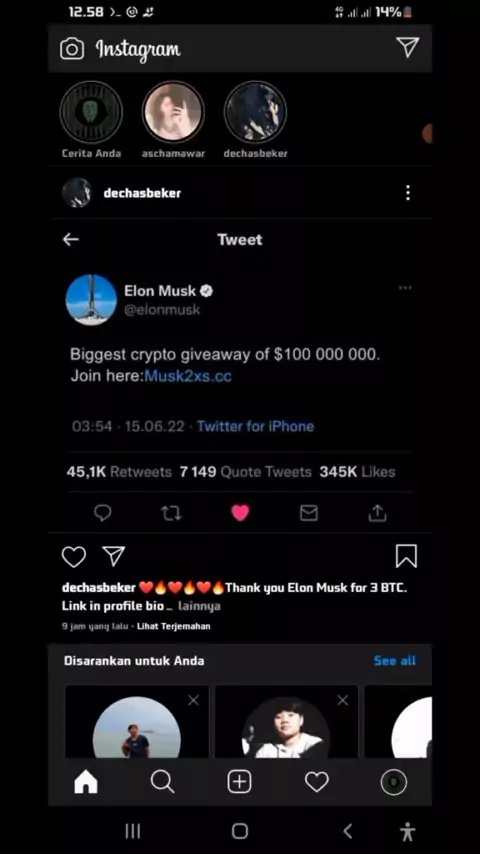Open the Search tab magnifier
This screenshot has height=854, width=480.
162,782
